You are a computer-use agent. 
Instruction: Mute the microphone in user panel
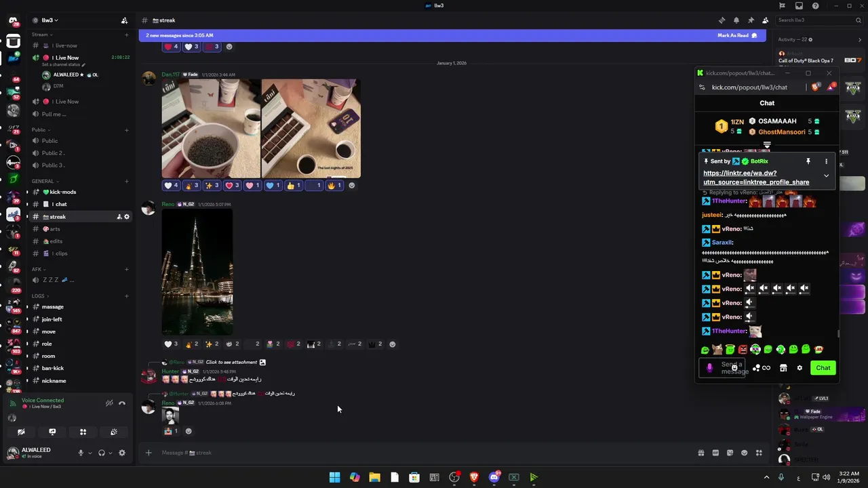[81, 453]
